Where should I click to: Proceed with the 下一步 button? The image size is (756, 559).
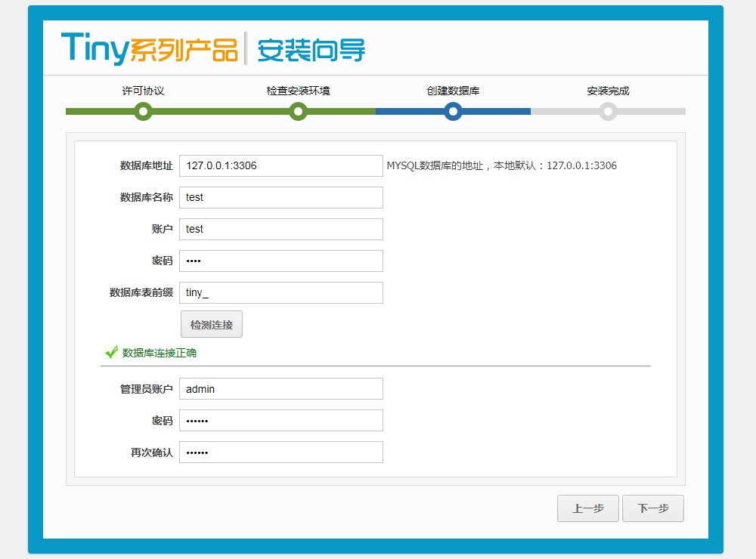pos(653,508)
